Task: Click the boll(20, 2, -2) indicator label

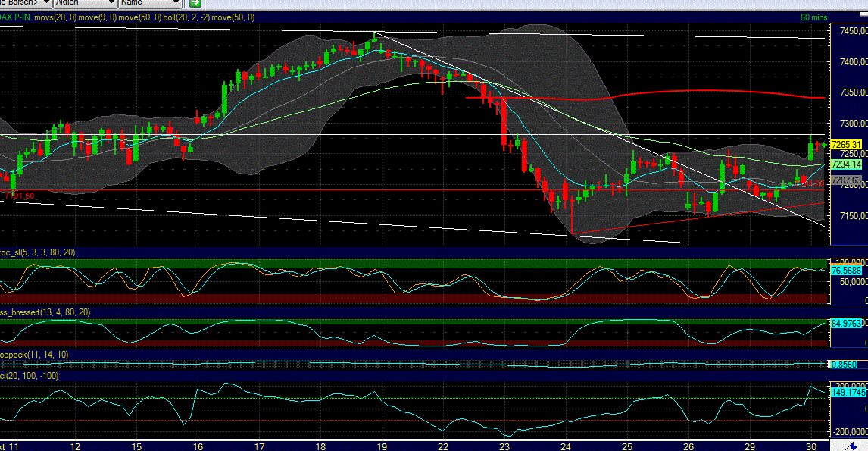Action: pyautogui.click(x=186, y=17)
